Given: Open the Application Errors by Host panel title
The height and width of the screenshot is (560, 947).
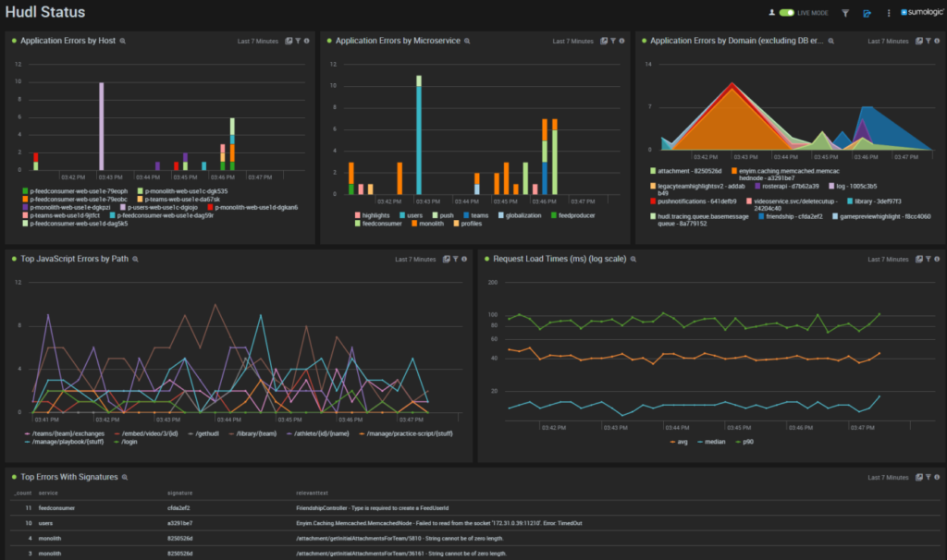Looking at the screenshot, I should (68, 41).
